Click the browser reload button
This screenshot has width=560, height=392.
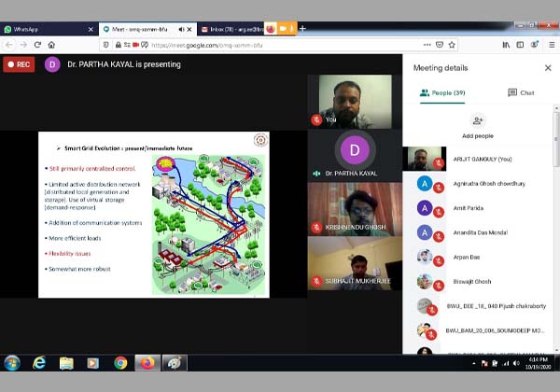(37, 44)
